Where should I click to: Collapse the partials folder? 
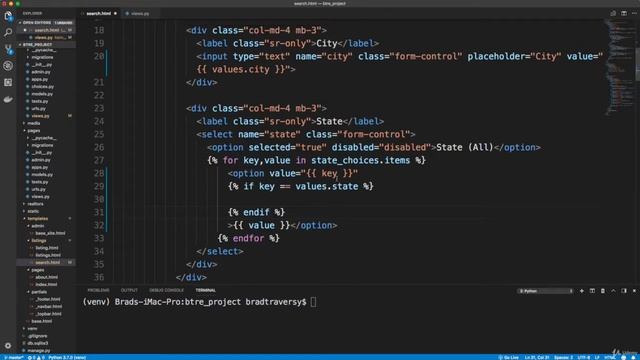coord(39,292)
